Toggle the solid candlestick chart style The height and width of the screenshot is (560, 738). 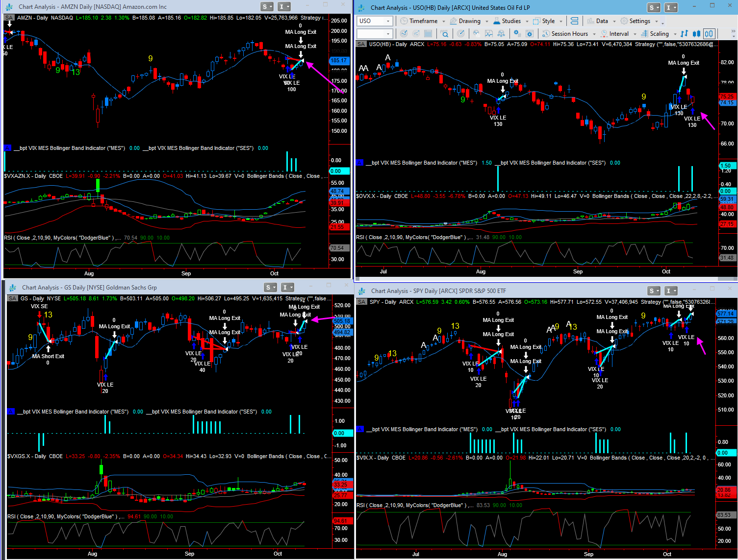pos(696,34)
